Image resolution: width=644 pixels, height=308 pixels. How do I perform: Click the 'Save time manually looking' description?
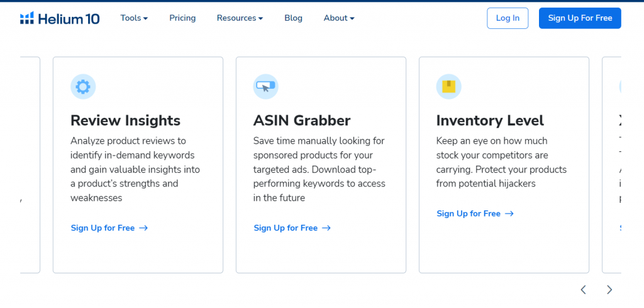(x=319, y=169)
